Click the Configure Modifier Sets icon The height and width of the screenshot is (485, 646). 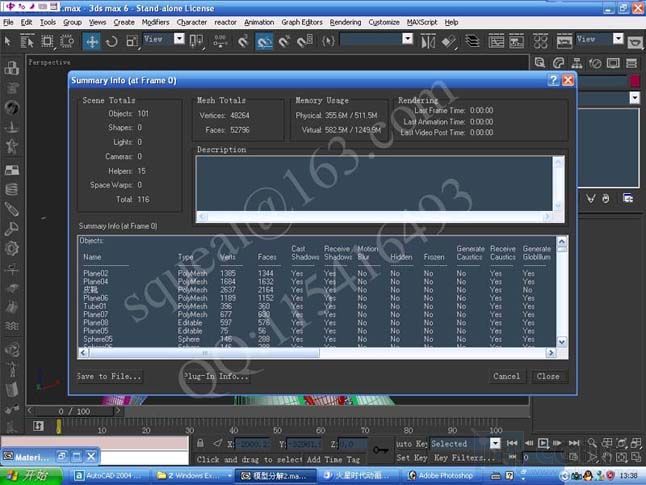tap(628, 199)
